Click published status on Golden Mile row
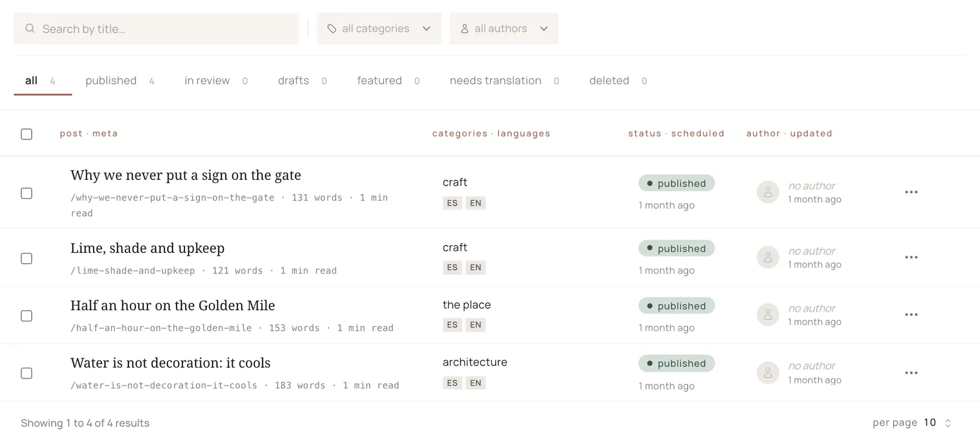 pos(677,306)
